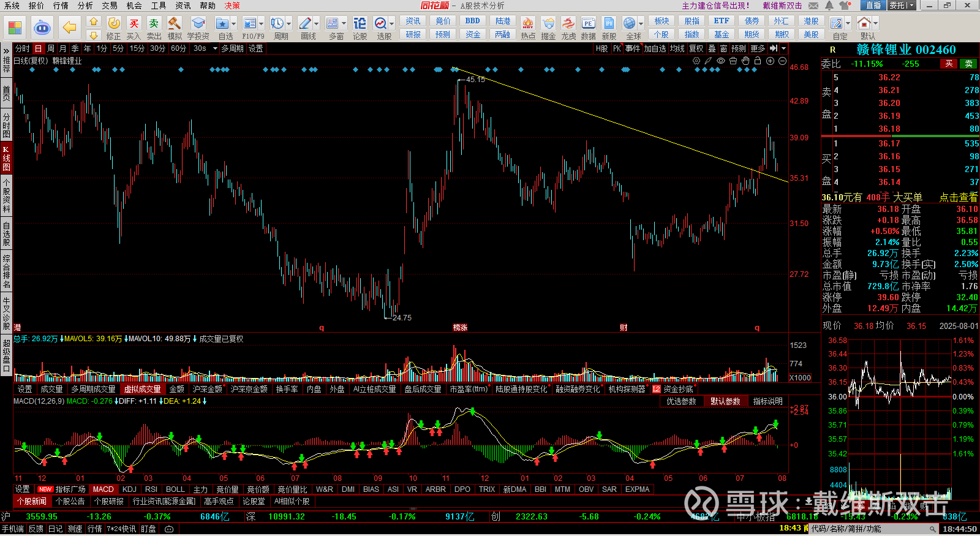The height and width of the screenshot is (536, 980).
Task: Click the 默认参数 button
Action: 725,401
